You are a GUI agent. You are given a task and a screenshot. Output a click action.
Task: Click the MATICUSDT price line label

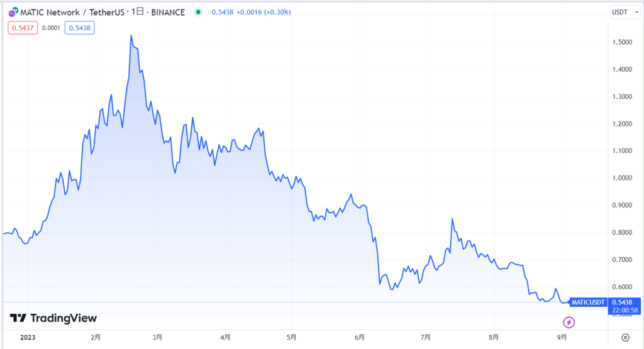pos(588,302)
